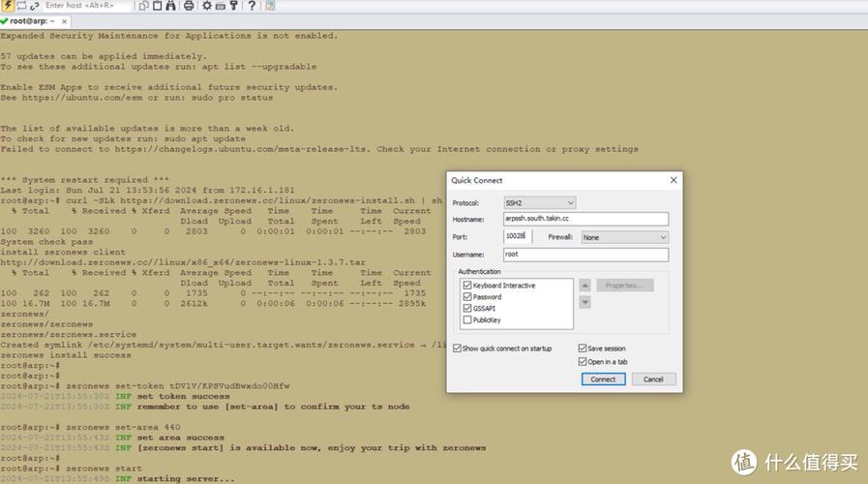Click the Copy icon in toolbar

(x=143, y=6)
